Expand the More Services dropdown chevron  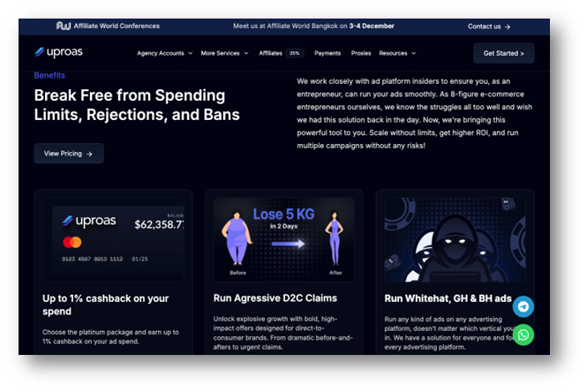[246, 53]
